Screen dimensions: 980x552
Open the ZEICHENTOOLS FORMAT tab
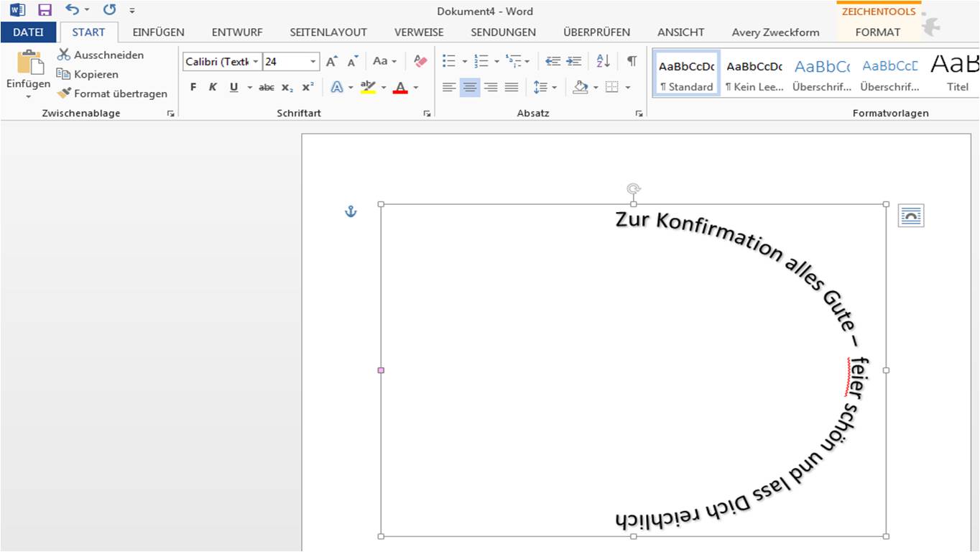pyautogui.click(x=878, y=32)
